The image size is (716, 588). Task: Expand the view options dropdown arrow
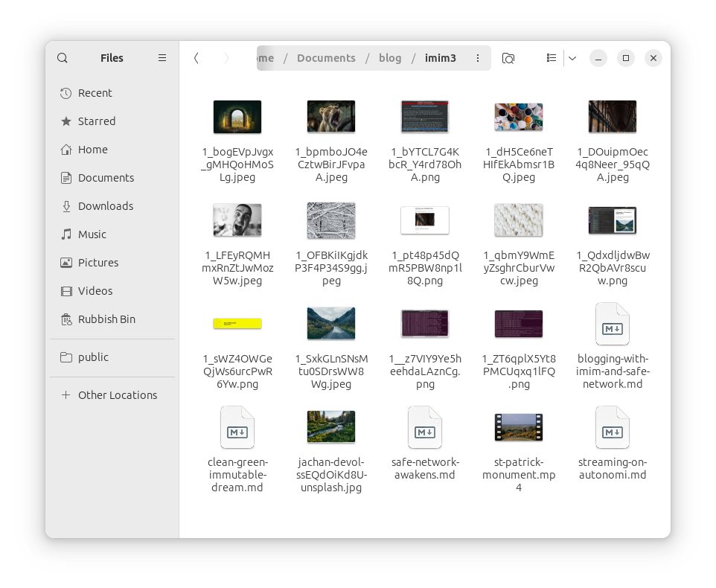coord(572,58)
